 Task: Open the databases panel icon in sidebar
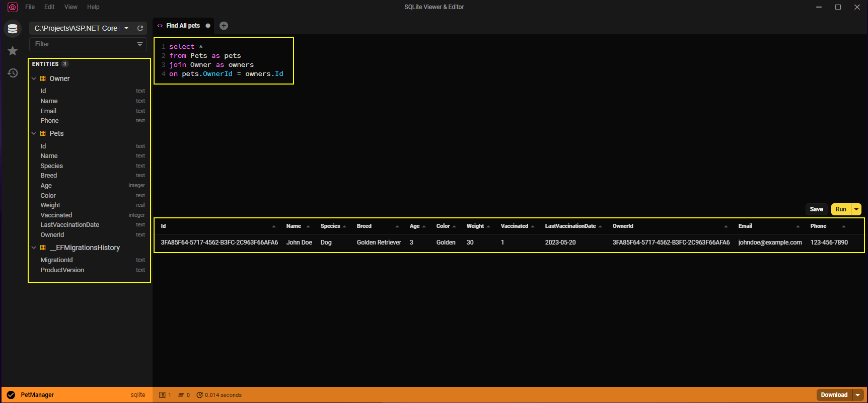(13, 29)
